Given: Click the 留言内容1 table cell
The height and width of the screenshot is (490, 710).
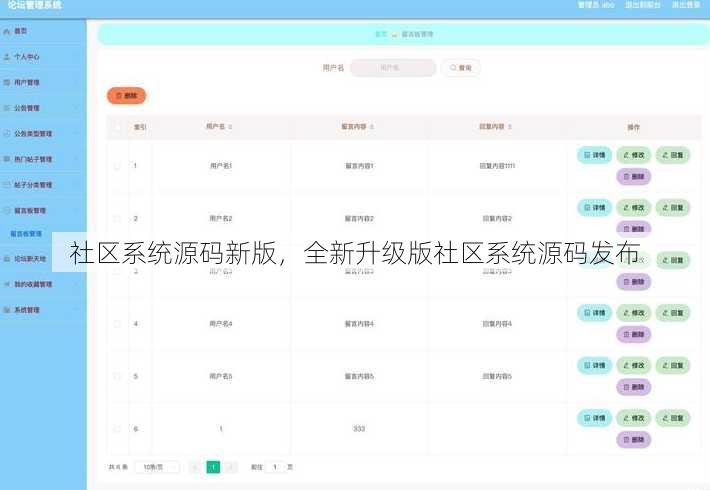Looking at the screenshot, I should 359,166.
